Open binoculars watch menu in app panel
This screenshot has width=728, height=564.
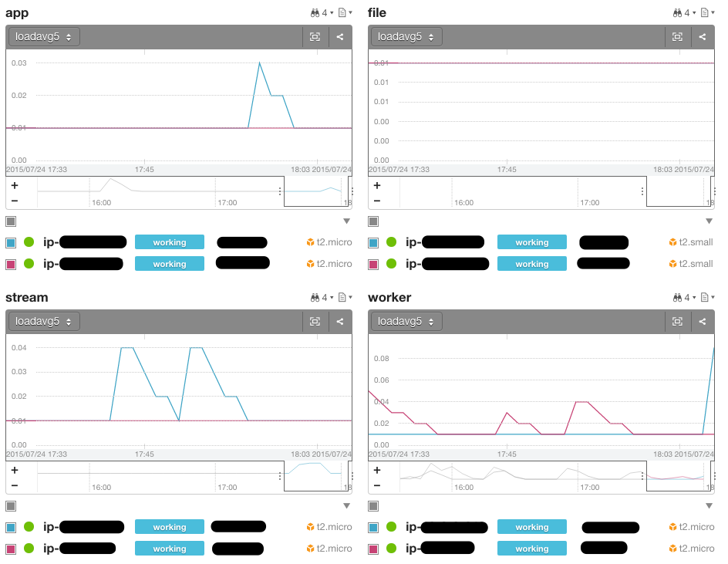coord(322,13)
